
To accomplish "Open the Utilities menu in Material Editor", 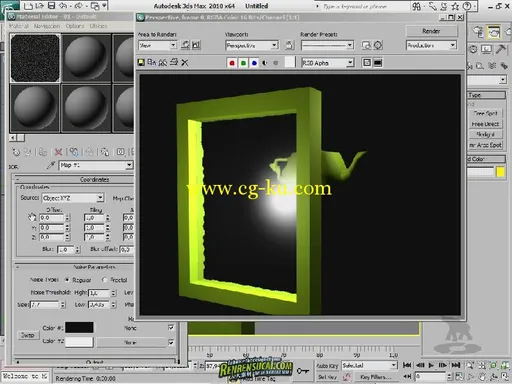I will (98, 26).
